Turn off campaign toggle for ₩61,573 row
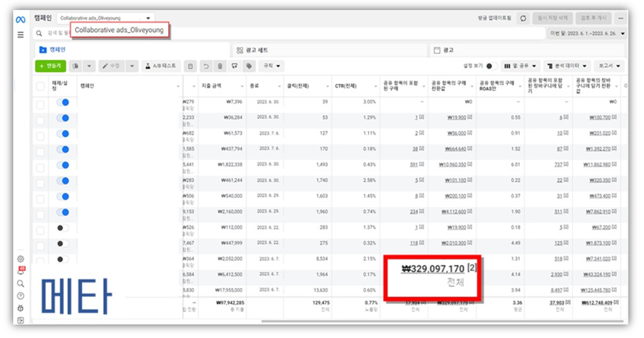 (63, 133)
